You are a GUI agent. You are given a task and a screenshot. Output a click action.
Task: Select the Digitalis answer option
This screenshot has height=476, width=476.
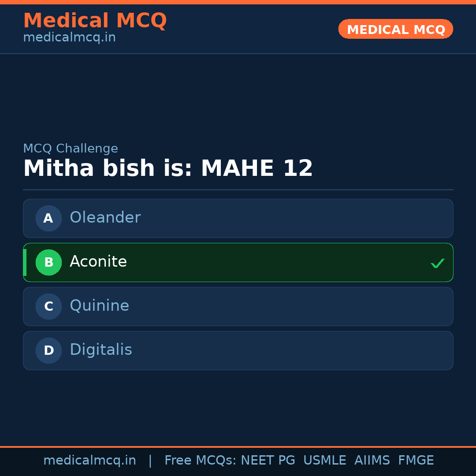(238, 350)
